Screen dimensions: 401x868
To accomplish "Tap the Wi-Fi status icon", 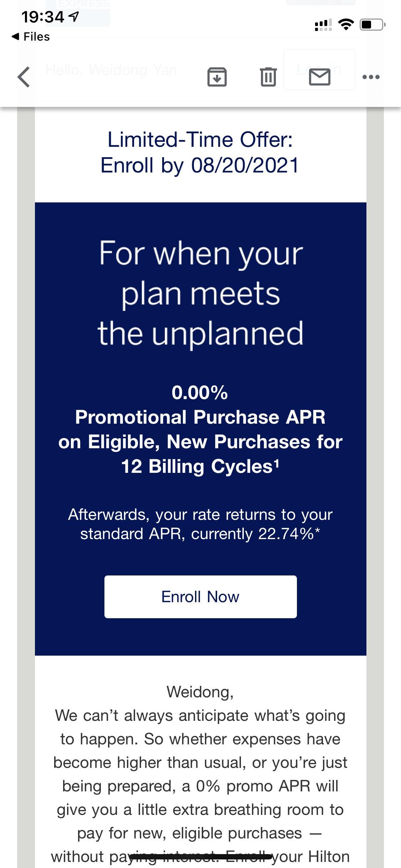I will pos(346,25).
